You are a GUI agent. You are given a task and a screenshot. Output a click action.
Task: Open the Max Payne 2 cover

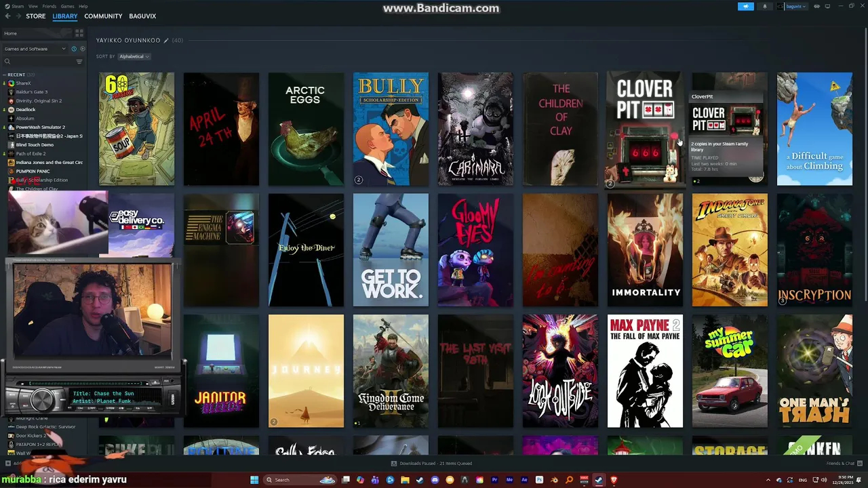tap(645, 371)
